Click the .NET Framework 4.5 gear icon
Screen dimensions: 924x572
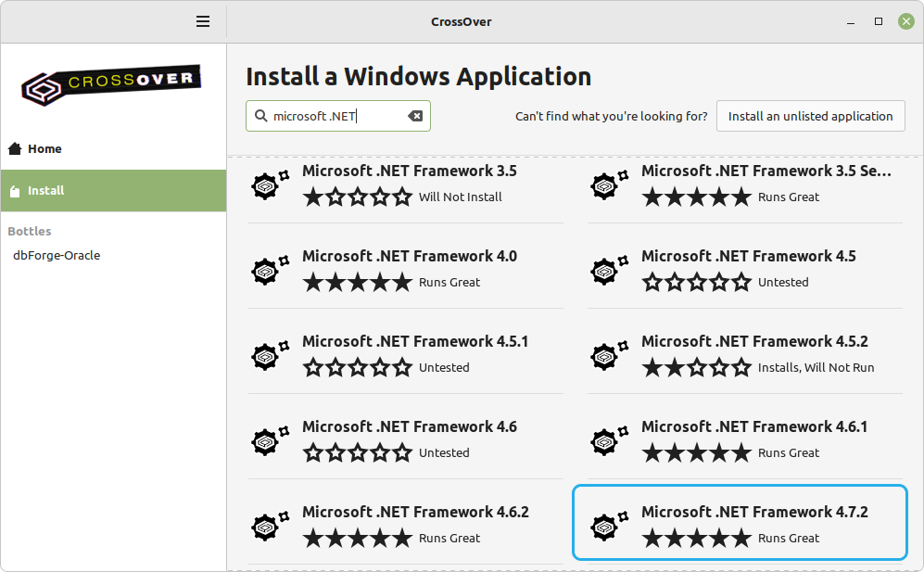(609, 270)
